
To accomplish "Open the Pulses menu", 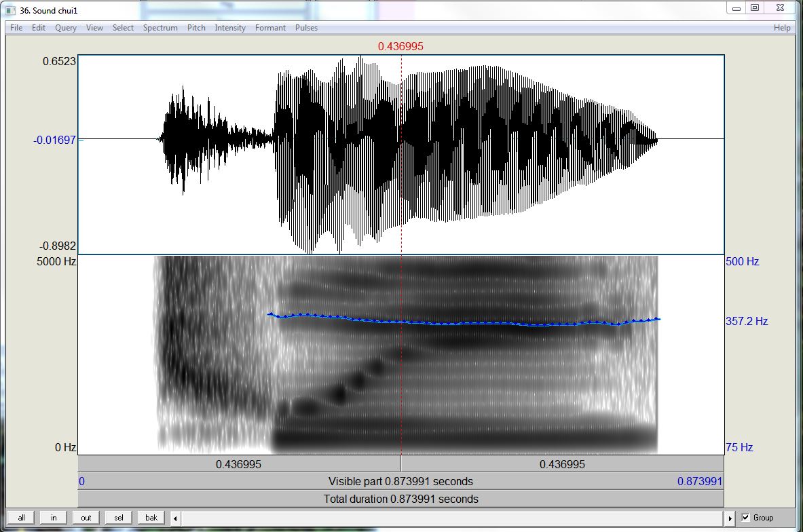I will click(x=306, y=28).
